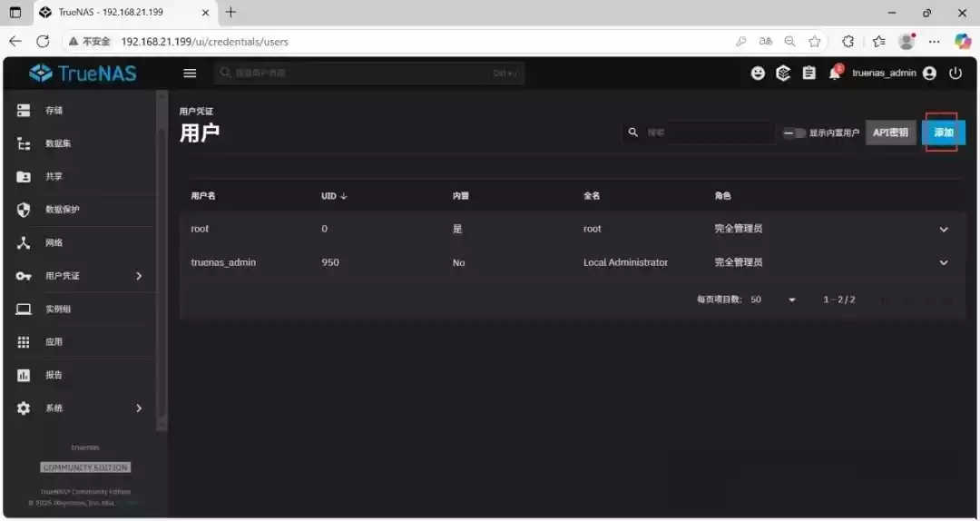Click the not secure warning in address bar
The height and width of the screenshot is (521, 980).
point(89,41)
